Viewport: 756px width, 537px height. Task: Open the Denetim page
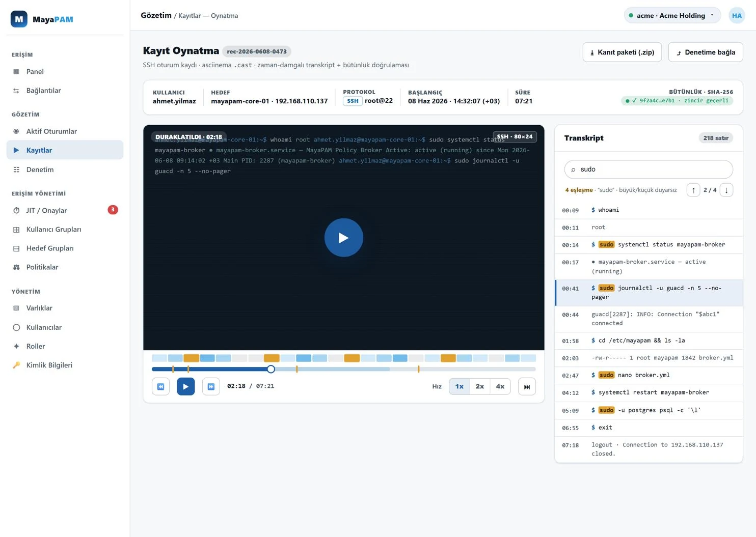[65, 169]
